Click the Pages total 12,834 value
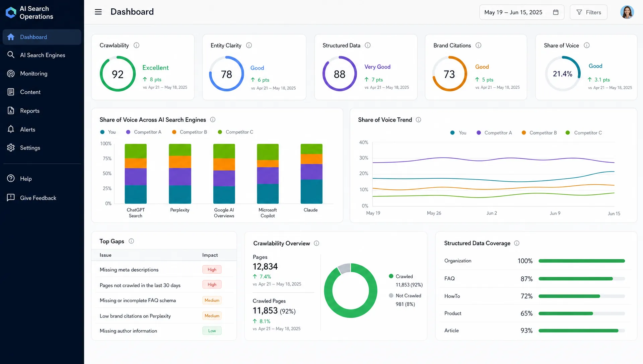This screenshot has height=364, width=643. pos(265,267)
